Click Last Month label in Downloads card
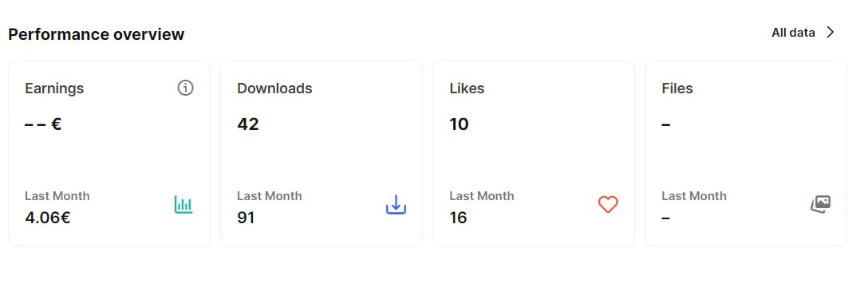The image size is (868, 287). point(269,196)
